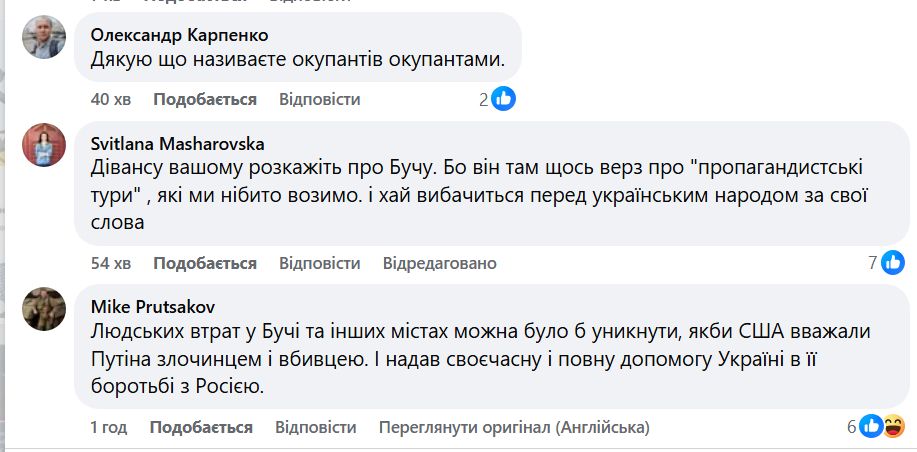This screenshot has width=917, height=452.
Task: Click Переглянути оригінал (Англійська) link
Action: click(x=514, y=427)
